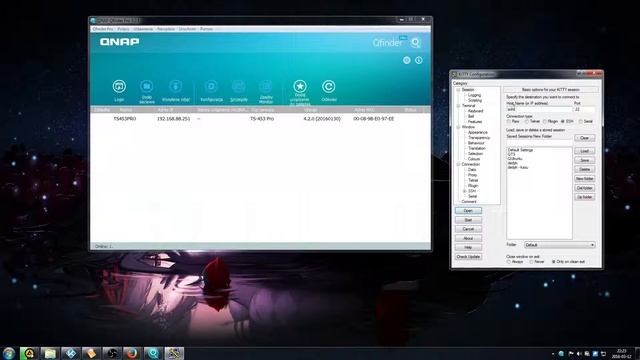Collapse the Window category tree node
Viewport: 640px width, 360px height.
(458, 127)
